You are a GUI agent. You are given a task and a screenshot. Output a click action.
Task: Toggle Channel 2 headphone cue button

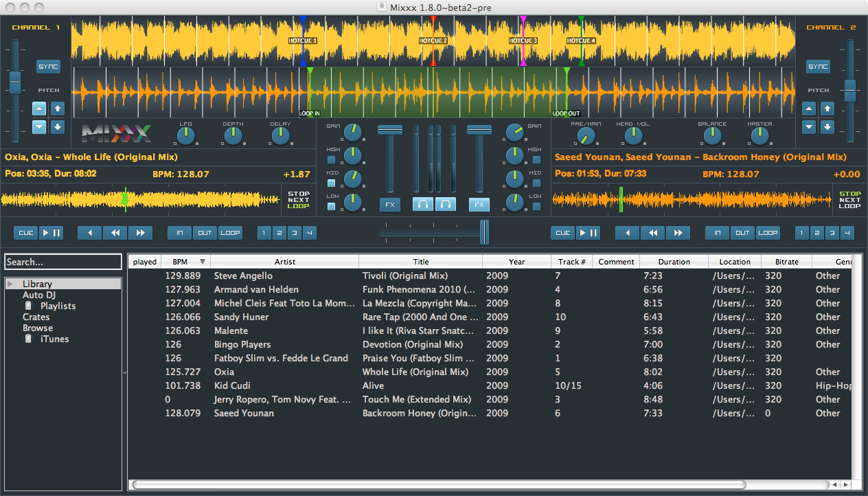click(446, 204)
